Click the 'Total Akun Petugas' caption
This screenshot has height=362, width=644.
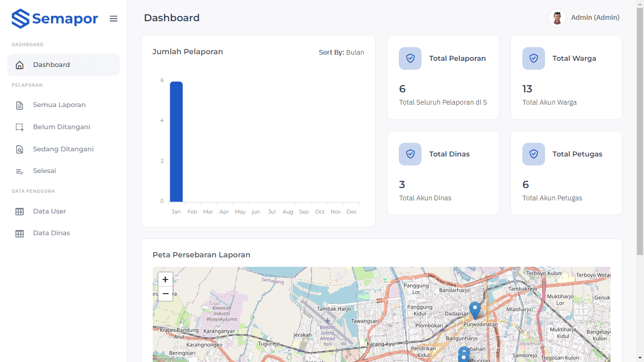pos(552,198)
